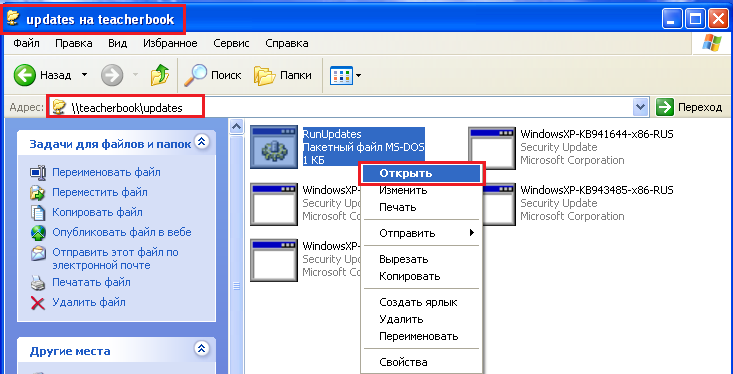Choose Изменить in the context menu
This screenshot has width=733, height=374.
[x=422, y=190]
